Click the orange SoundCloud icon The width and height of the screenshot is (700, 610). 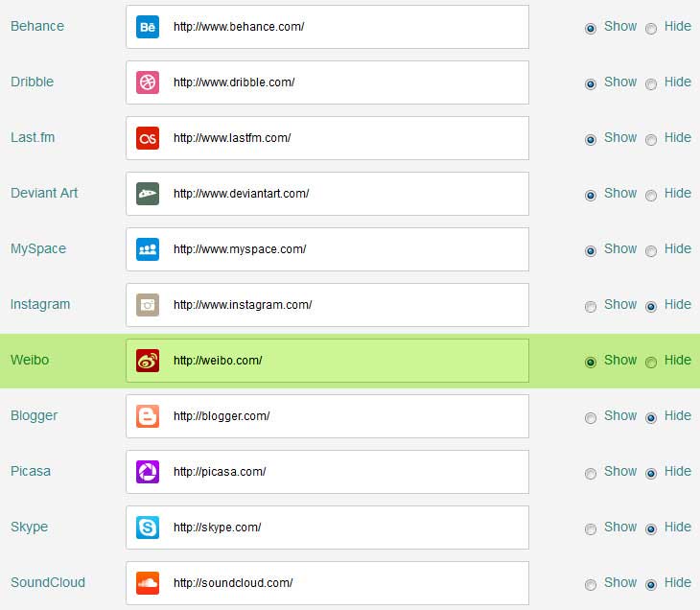148,583
